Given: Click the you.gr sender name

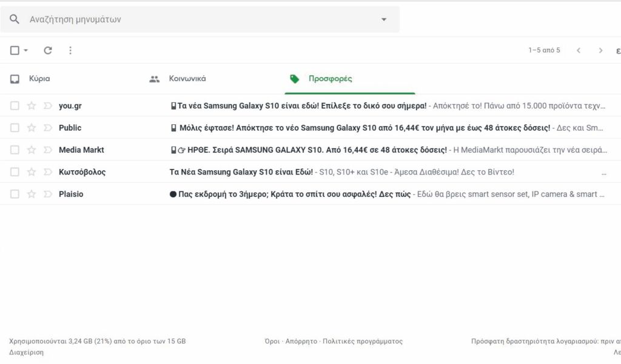Looking at the screenshot, I should (x=70, y=106).
